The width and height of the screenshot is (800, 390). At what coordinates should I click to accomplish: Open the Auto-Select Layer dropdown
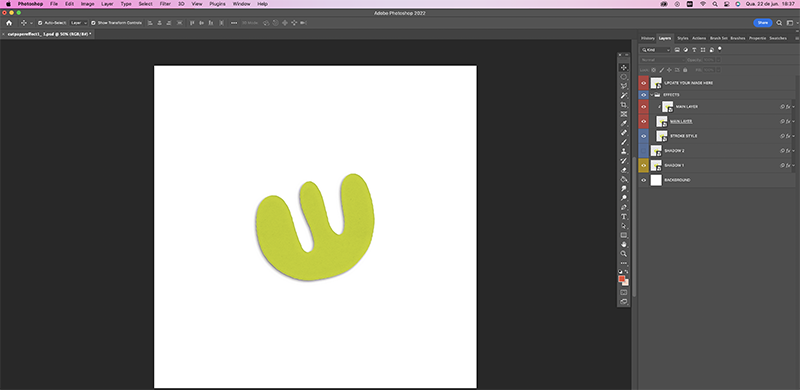point(78,23)
